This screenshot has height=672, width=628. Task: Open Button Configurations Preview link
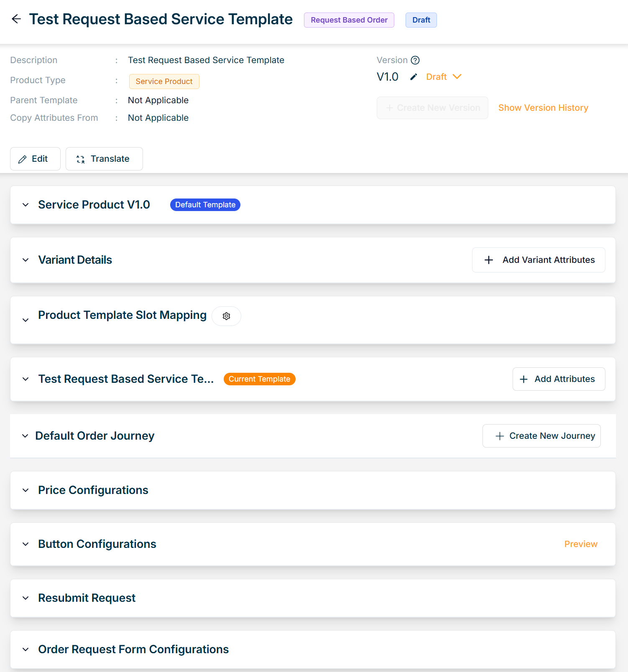point(581,544)
